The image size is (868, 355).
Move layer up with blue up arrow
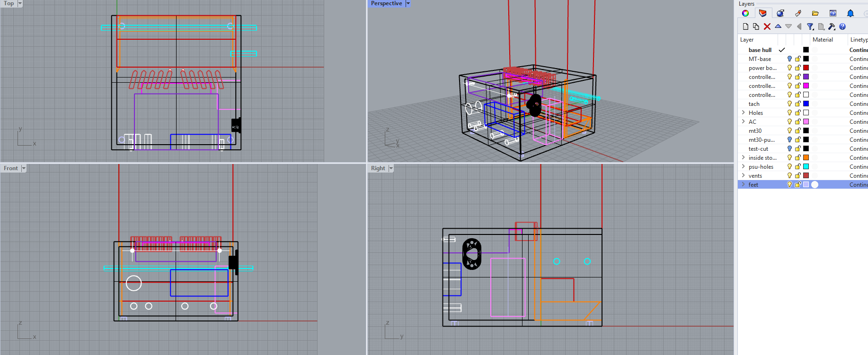point(778,26)
